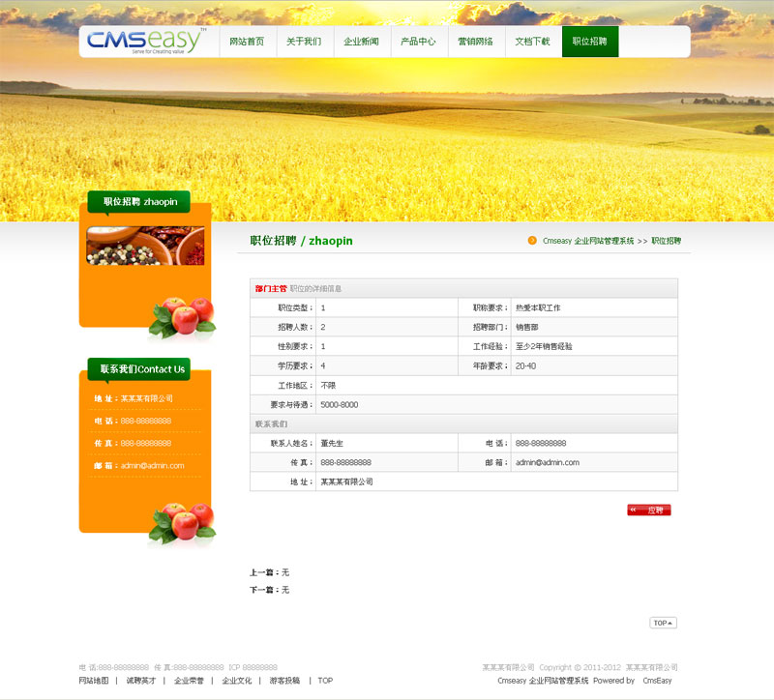Viewport: 774px width, 700px height.
Task: Open the 诚聘英才 footer link
Action: click(x=140, y=681)
